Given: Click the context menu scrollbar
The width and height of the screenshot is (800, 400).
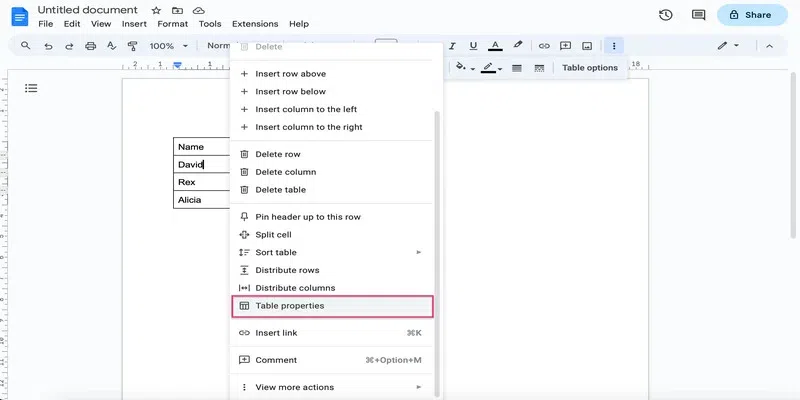Looking at the screenshot, I should (x=437, y=253).
